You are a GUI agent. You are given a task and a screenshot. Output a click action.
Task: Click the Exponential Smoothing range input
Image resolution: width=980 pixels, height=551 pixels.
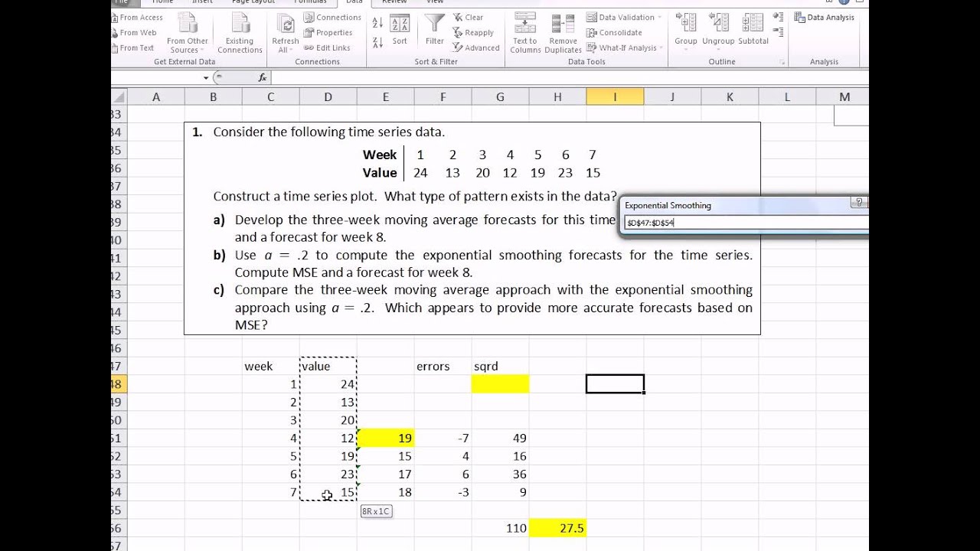tap(746, 223)
